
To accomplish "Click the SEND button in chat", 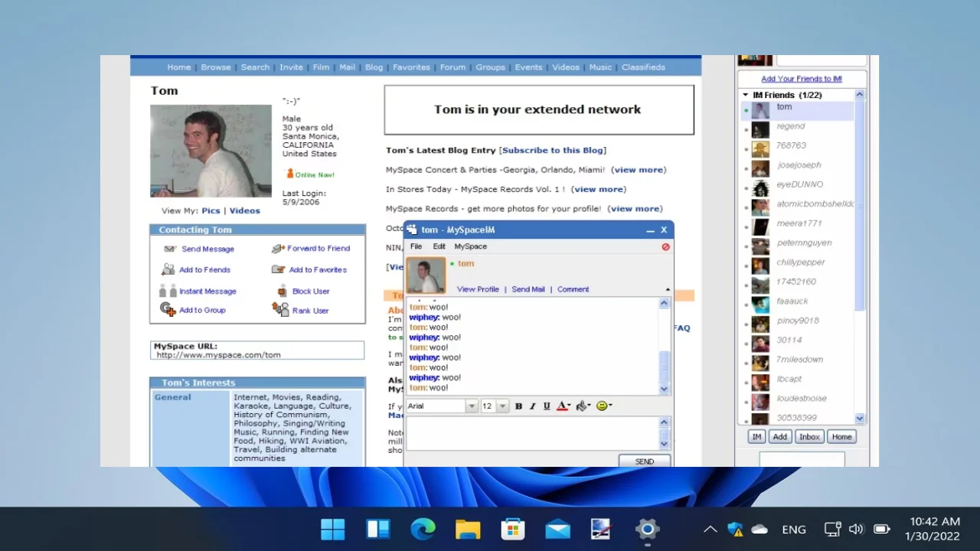I will click(x=645, y=461).
